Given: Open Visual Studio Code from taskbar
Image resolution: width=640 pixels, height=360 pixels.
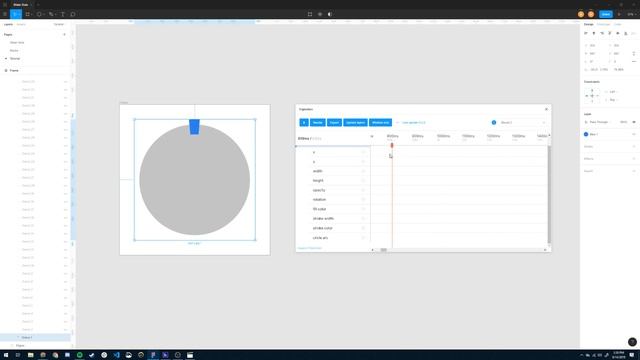Looking at the screenshot, I should [x=116, y=355].
